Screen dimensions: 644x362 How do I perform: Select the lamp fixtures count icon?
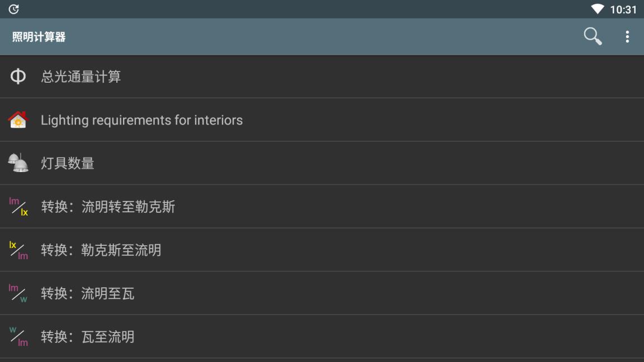[18, 163]
